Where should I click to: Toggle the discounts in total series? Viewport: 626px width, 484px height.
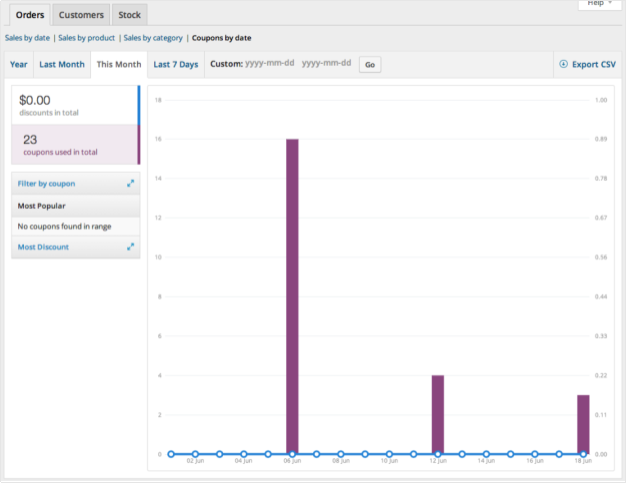click(75, 105)
